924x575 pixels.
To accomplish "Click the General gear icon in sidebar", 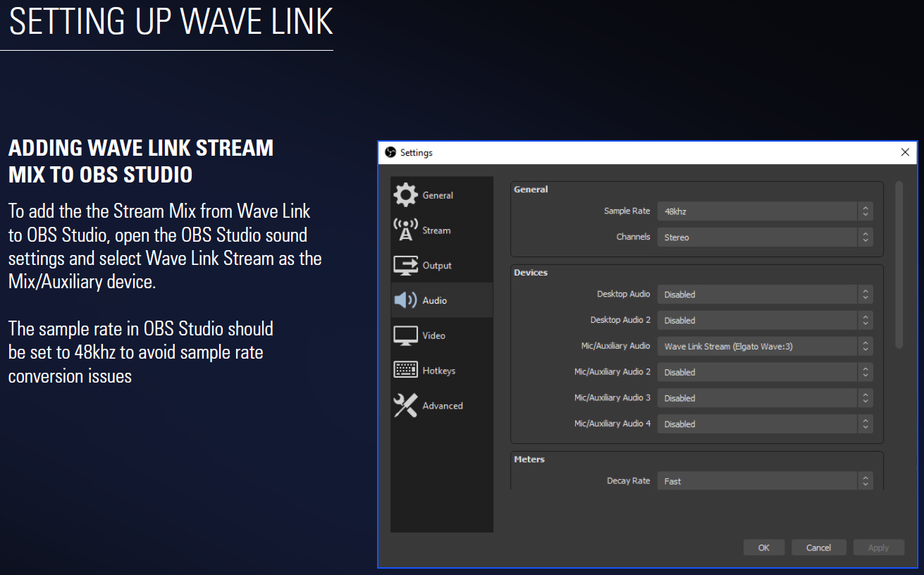I will pyautogui.click(x=405, y=195).
